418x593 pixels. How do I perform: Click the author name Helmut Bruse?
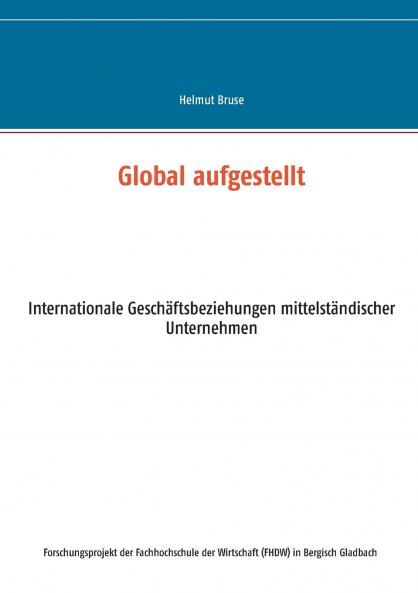[211, 100]
